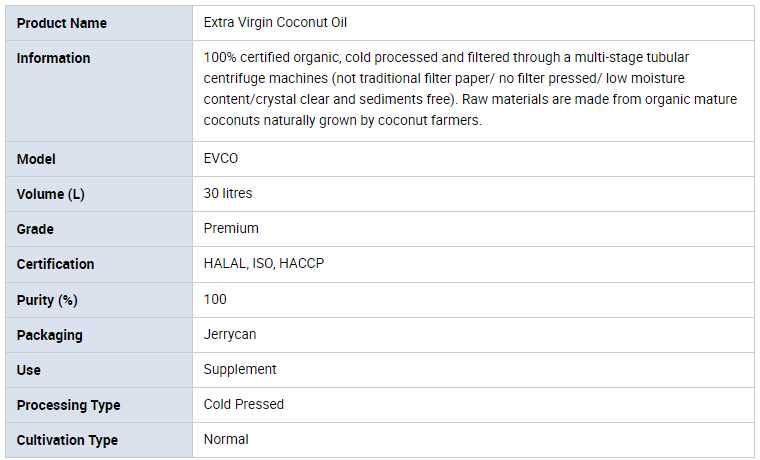Click the Information row label

coord(54,58)
